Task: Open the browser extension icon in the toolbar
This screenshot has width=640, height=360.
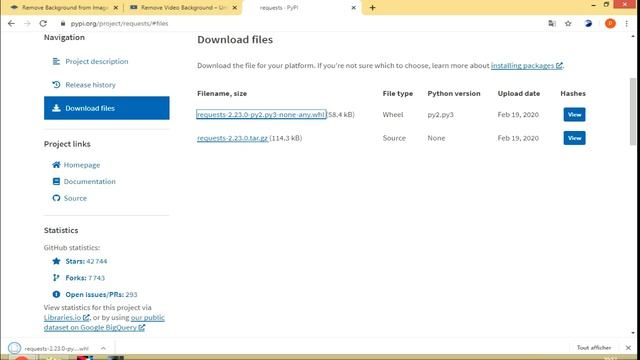Action: coord(588,23)
